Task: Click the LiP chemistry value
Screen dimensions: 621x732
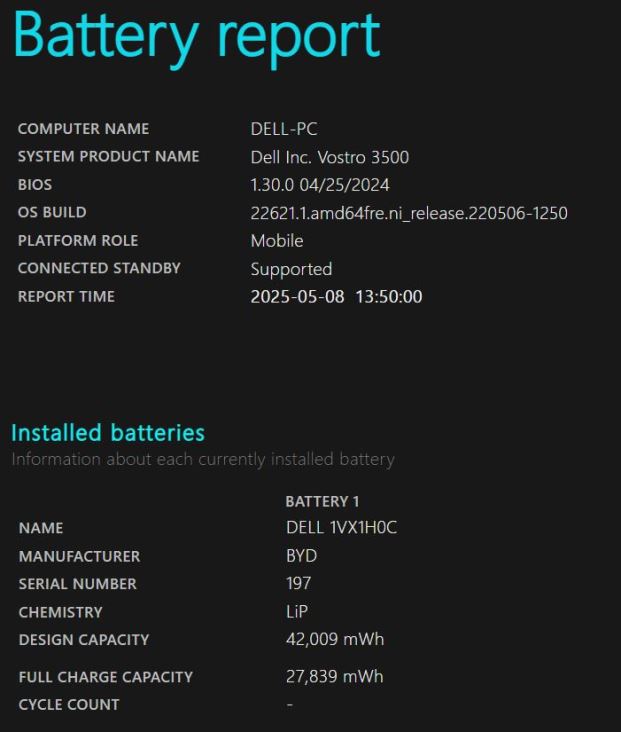Action: tap(297, 612)
